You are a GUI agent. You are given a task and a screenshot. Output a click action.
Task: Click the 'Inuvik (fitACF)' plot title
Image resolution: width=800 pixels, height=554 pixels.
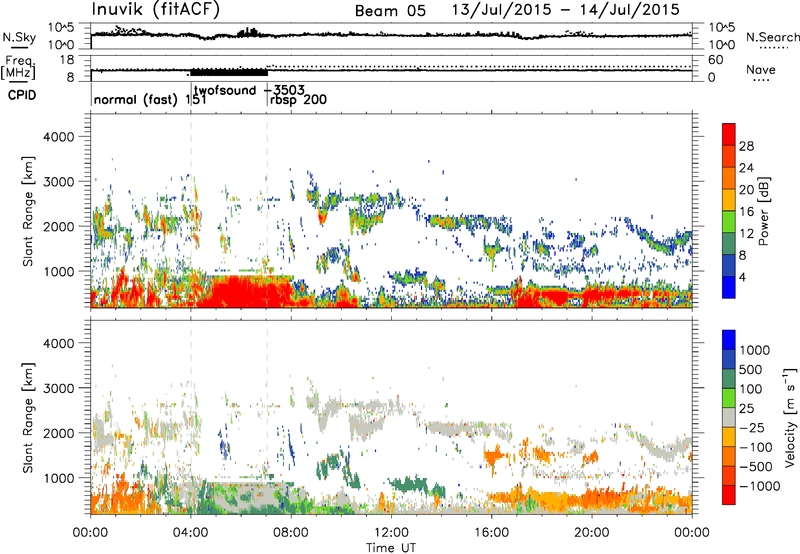(156, 10)
